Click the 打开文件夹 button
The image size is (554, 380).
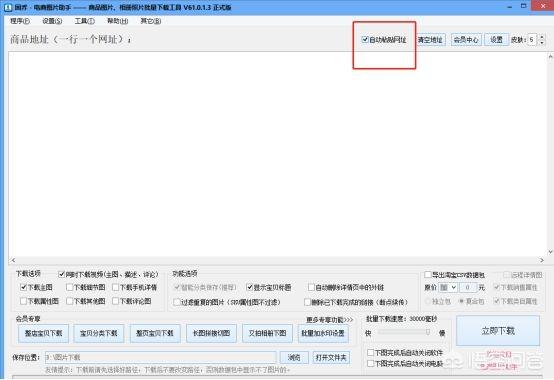point(331,357)
